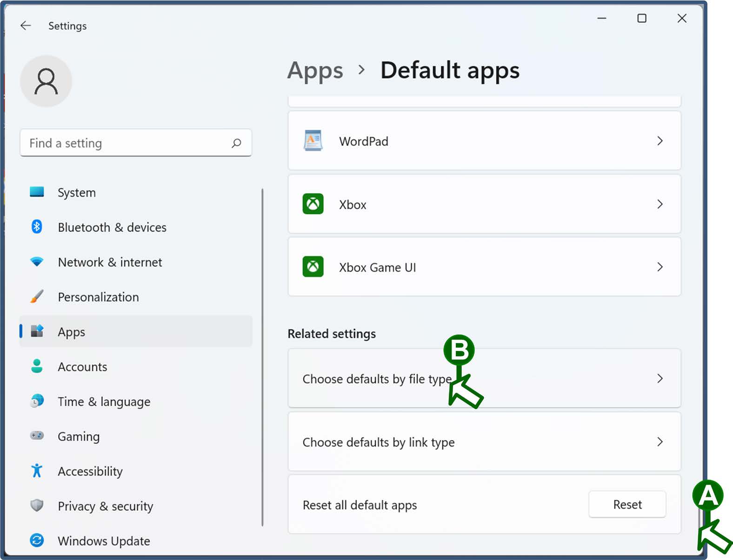Click the Apps sidebar icon

37,331
